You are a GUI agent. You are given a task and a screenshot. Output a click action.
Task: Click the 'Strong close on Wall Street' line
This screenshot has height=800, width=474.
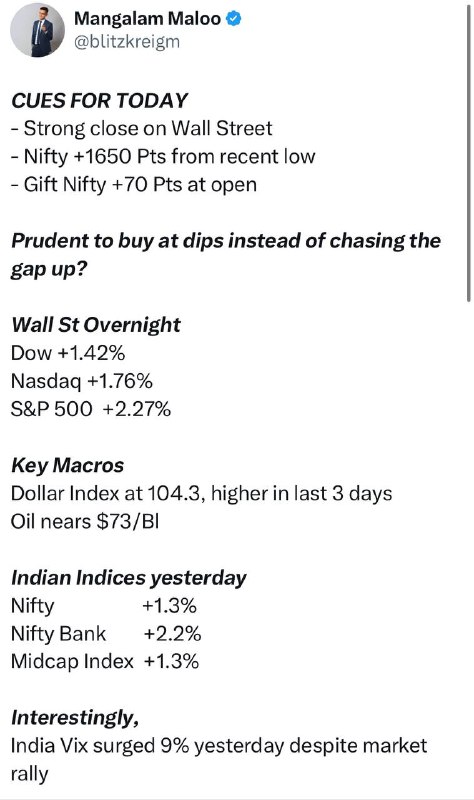141,128
